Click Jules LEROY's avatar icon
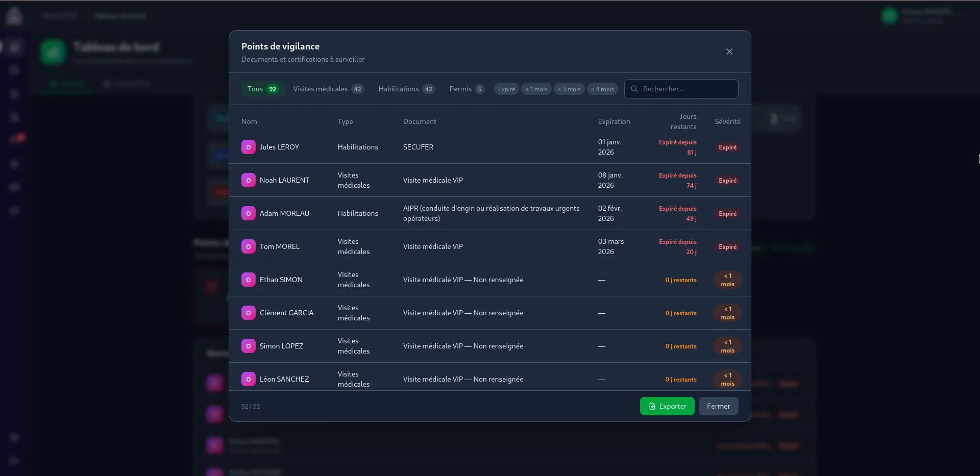Screen dimensions: 980x476 click(249, 147)
